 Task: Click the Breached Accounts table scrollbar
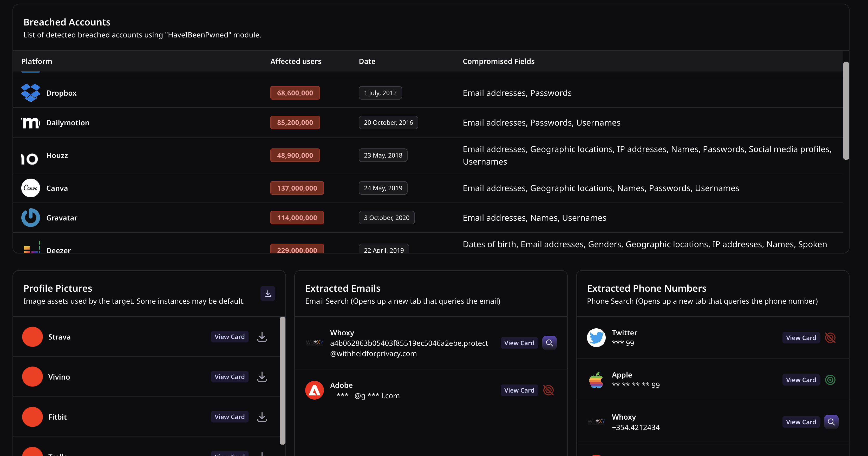(846, 110)
